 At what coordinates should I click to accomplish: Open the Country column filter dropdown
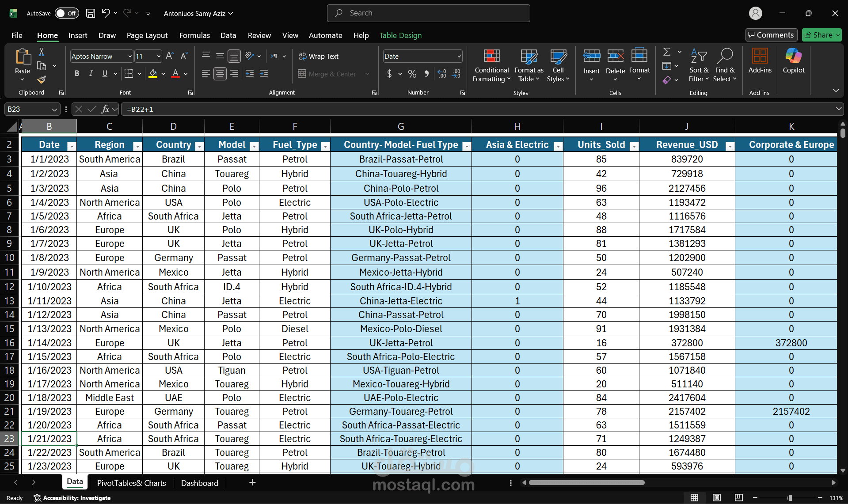point(199,146)
